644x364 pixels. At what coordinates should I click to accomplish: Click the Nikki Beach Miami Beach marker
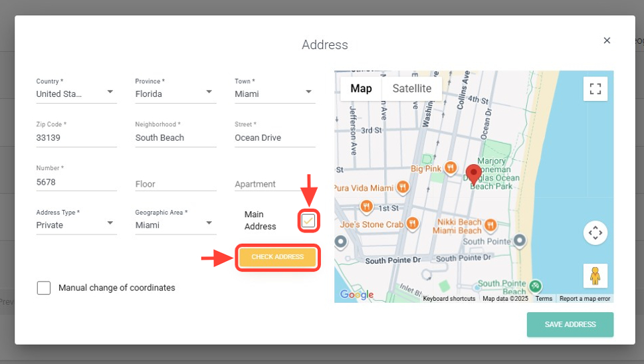click(x=490, y=224)
